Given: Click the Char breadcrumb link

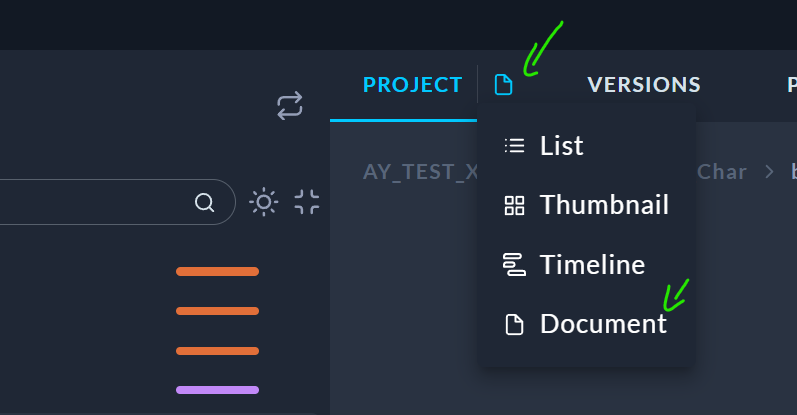Looking at the screenshot, I should [722, 171].
